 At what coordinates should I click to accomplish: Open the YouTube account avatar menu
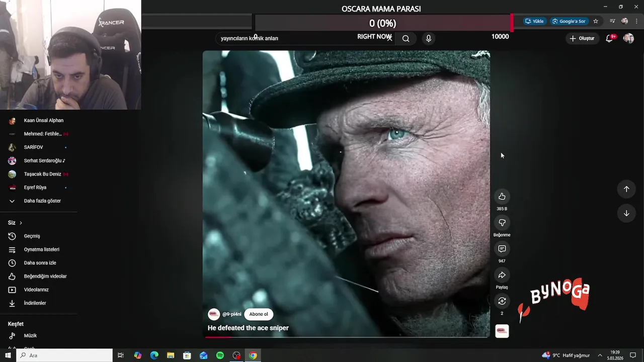628,38
